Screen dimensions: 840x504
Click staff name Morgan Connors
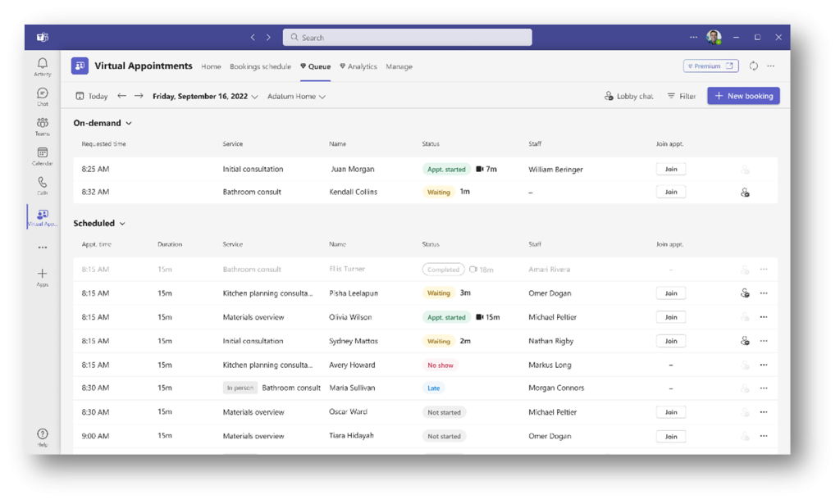(x=556, y=388)
